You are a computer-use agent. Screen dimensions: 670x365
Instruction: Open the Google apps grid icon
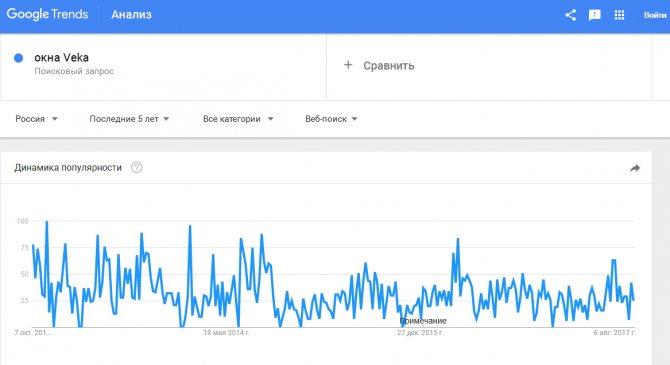pos(619,15)
